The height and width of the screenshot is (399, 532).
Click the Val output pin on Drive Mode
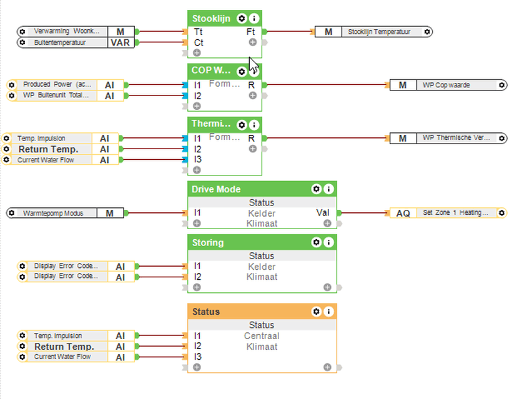339,213
